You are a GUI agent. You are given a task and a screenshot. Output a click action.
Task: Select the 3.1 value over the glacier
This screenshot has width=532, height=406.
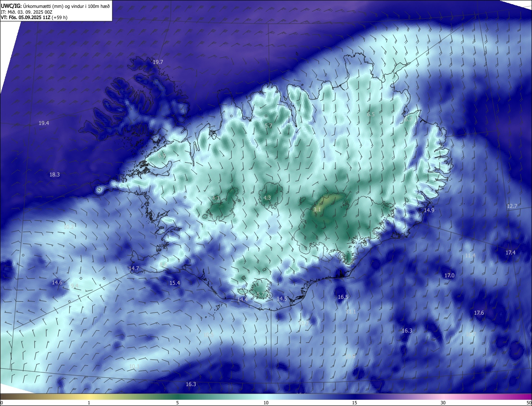[x=317, y=210]
